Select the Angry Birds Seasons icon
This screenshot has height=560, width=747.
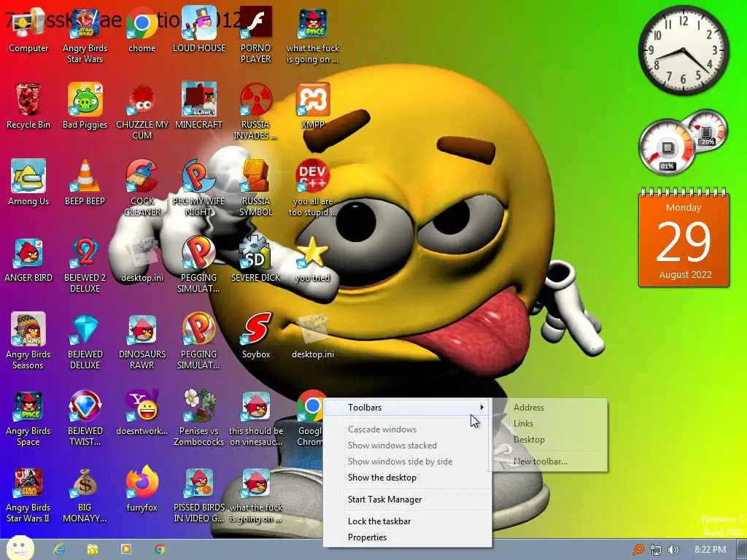pyautogui.click(x=28, y=341)
